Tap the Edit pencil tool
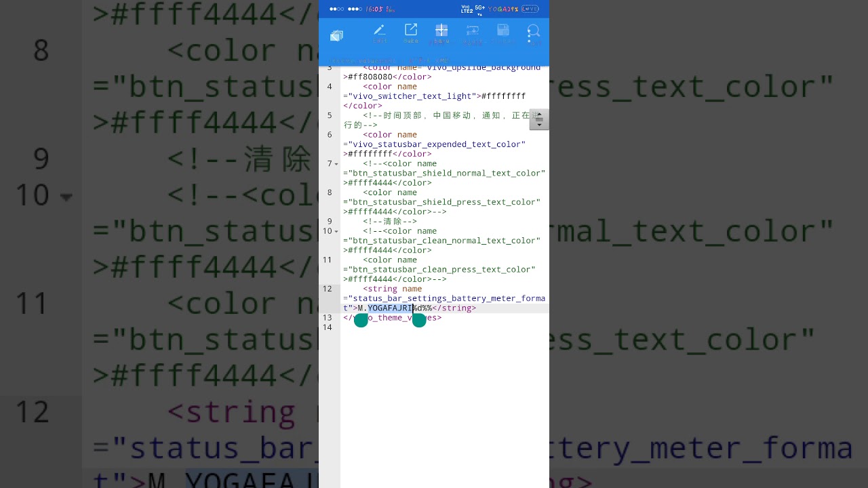Image resolution: width=868 pixels, height=488 pixels. 380,33
